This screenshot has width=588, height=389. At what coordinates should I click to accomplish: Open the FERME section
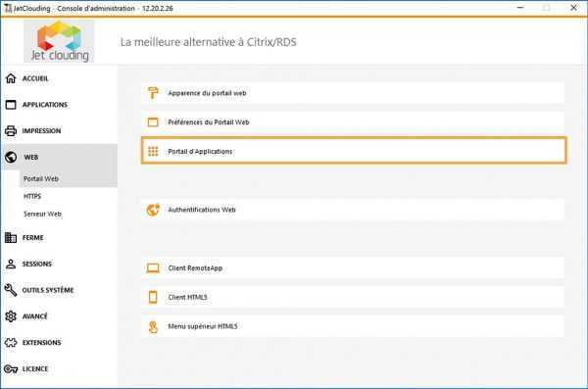pyautogui.click(x=32, y=237)
